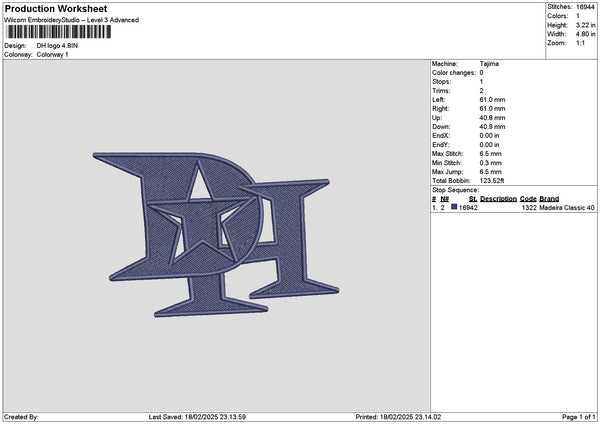Click the 'Trims:' label
Image resolution: width=600 pixels, height=424 pixels.
441,91
